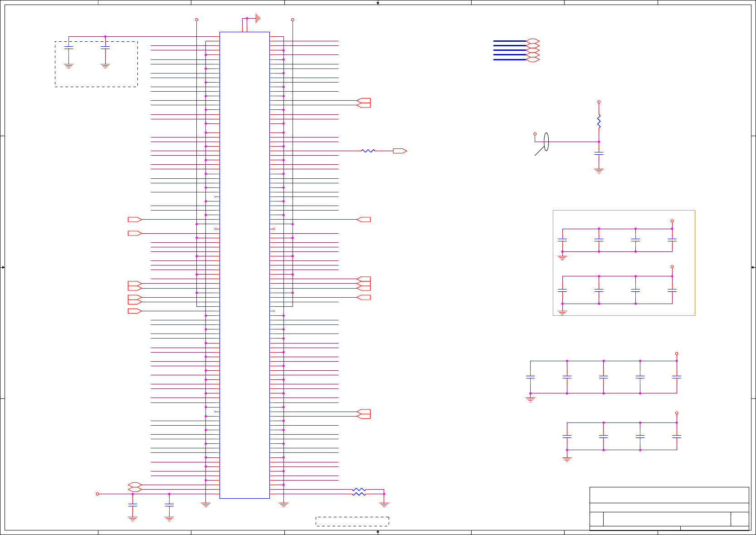The height and width of the screenshot is (535, 756).
Task: Click the power terminal above the vertical resistor
Action: tap(599, 102)
